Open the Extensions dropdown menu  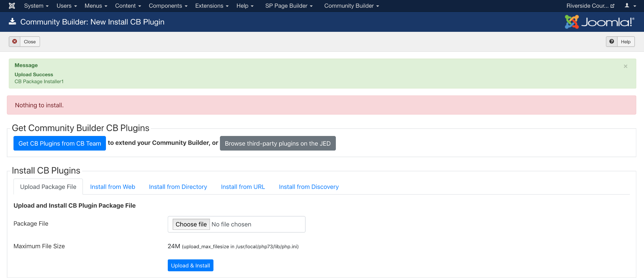click(x=212, y=6)
